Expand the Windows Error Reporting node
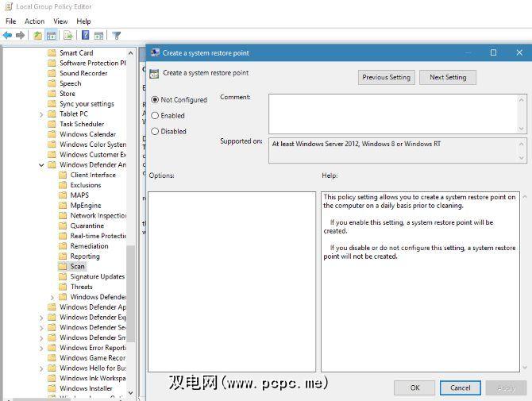 pos(41,349)
